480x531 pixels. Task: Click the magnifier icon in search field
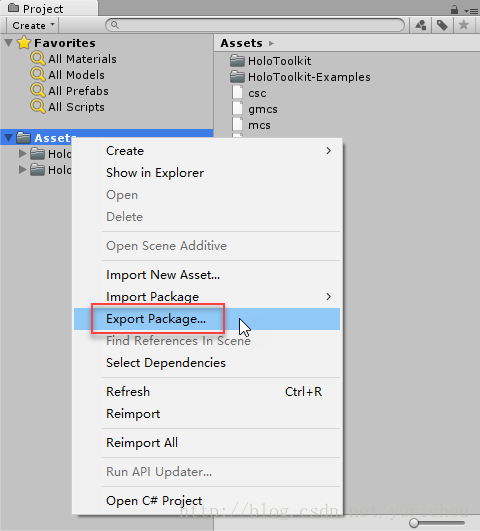[115, 25]
